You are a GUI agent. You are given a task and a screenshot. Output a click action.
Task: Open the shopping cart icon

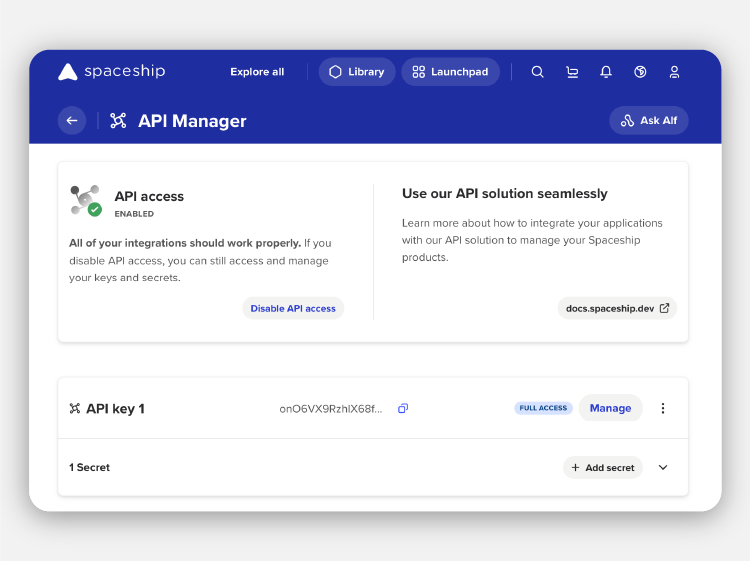pos(572,72)
